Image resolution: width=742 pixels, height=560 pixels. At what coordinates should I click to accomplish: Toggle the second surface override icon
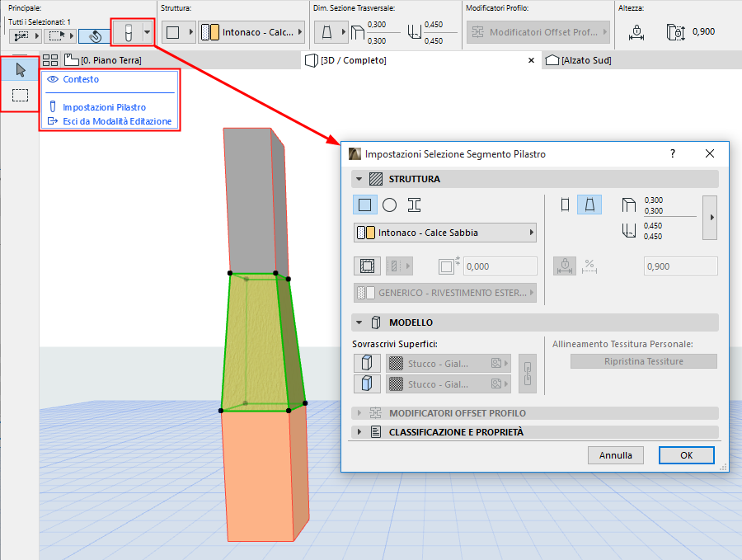[367, 384]
